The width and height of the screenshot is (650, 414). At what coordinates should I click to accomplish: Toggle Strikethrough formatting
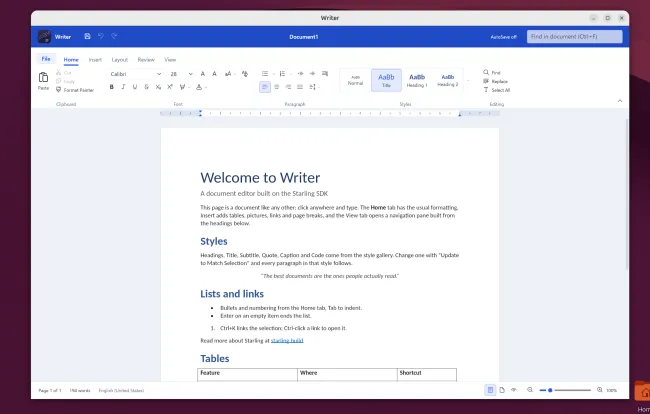[146, 87]
